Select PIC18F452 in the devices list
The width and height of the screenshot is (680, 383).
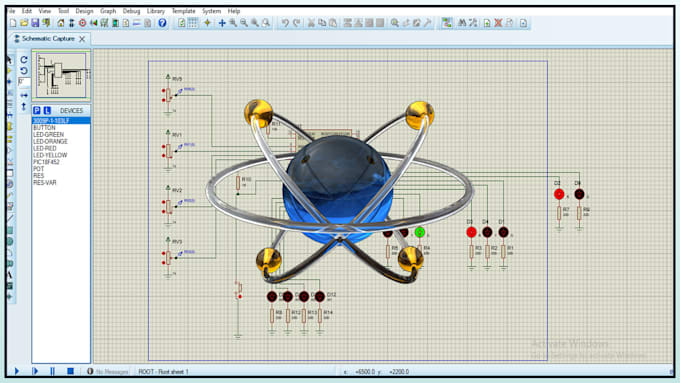point(46,162)
